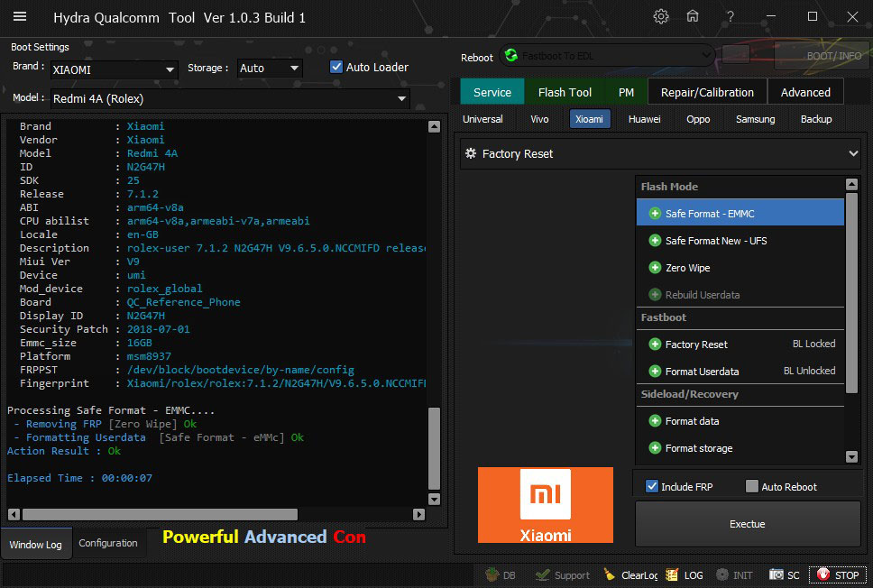Click options list scrollbar up arrow
Viewport: 873px width, 588px height.
coord(851,184)
